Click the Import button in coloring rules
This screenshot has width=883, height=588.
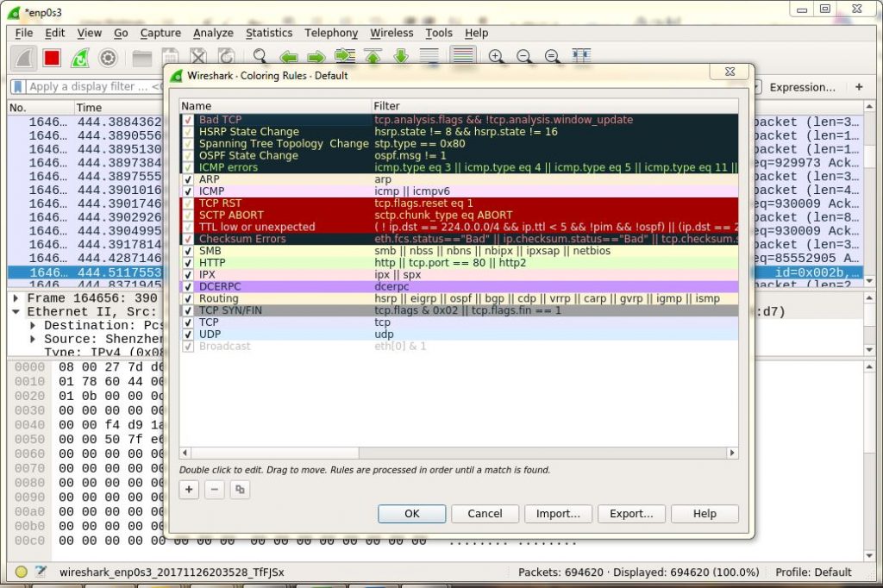tap(558, 513)
